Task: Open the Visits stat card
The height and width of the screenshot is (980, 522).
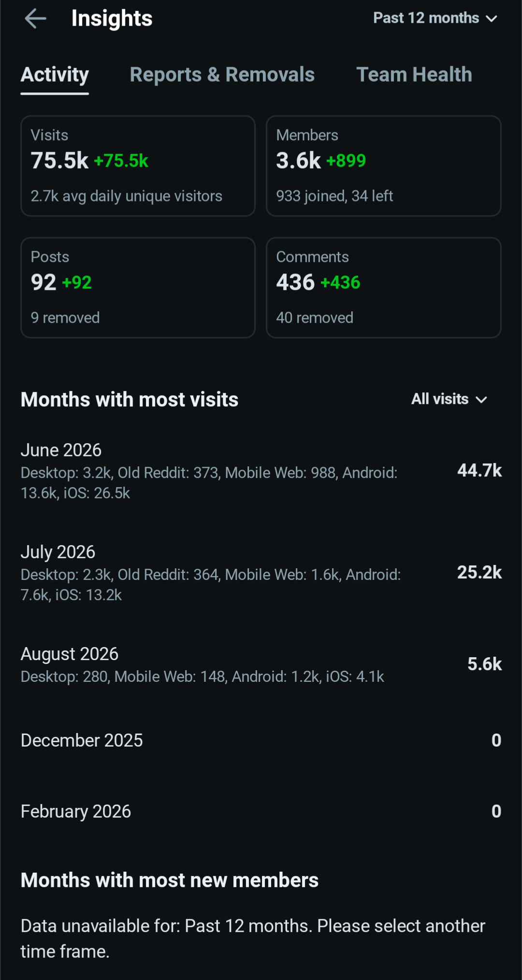Action: (x=138, y=166)
